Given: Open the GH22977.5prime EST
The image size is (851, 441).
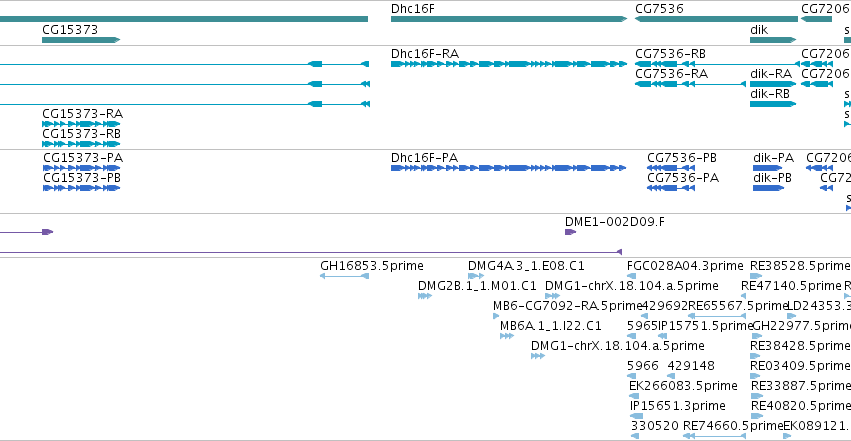Looking at the screenshot, I should (757, 336).
